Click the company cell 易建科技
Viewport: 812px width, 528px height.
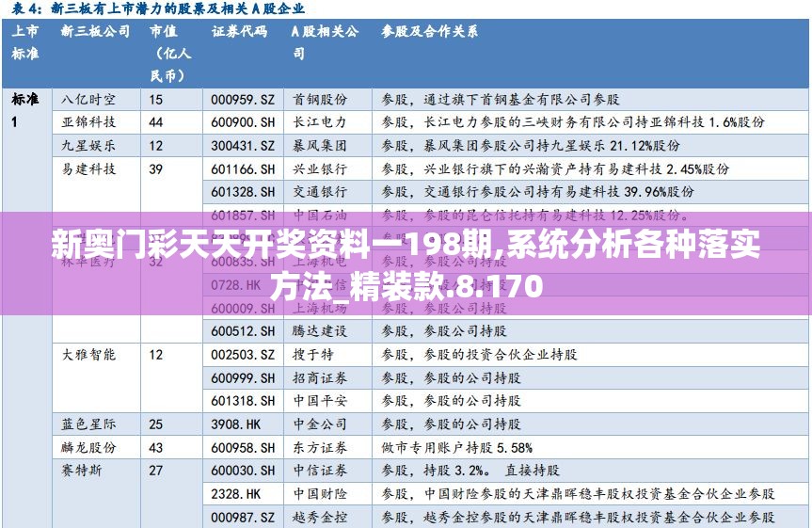point(88,168)
